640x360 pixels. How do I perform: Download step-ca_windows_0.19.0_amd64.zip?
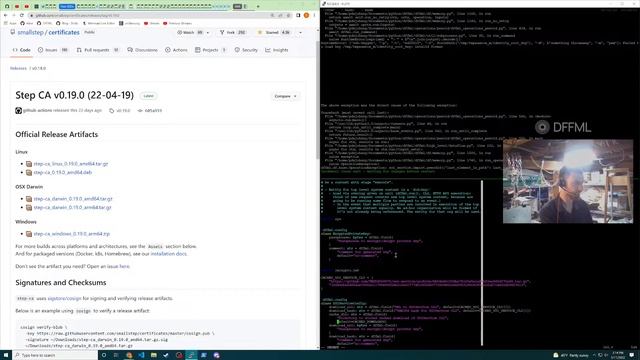pos(71,234)
